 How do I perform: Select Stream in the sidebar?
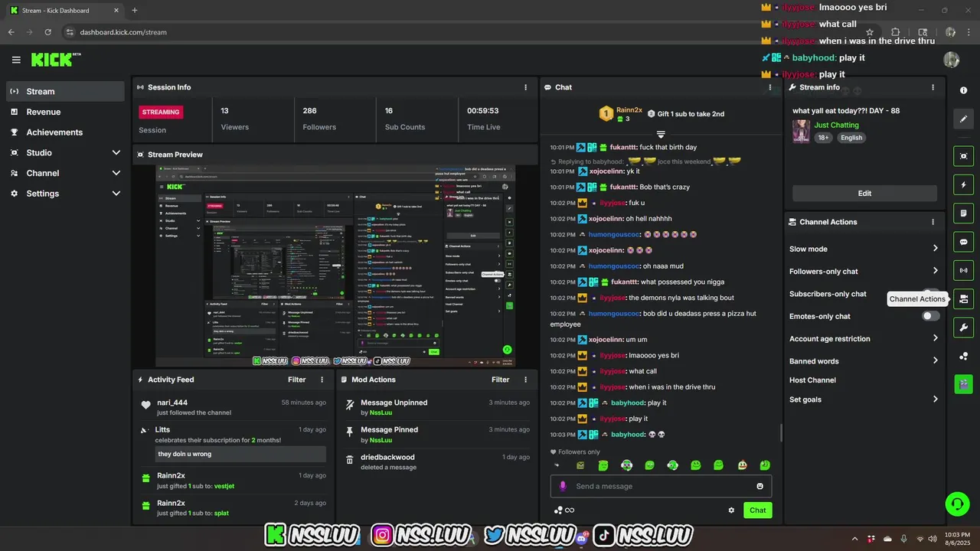pyautogui.click(x=65, y=91)
